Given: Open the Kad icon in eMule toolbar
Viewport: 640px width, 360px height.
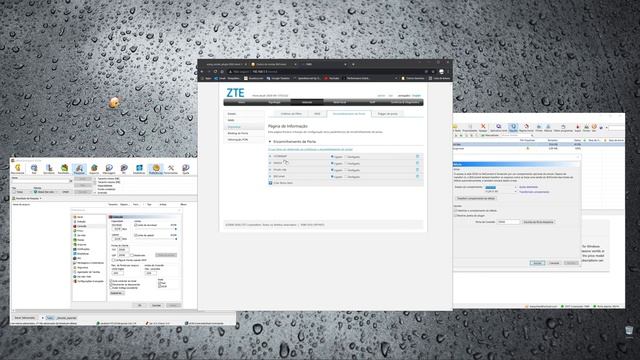Looking at the screenshot, I should (x=34, y=168).
